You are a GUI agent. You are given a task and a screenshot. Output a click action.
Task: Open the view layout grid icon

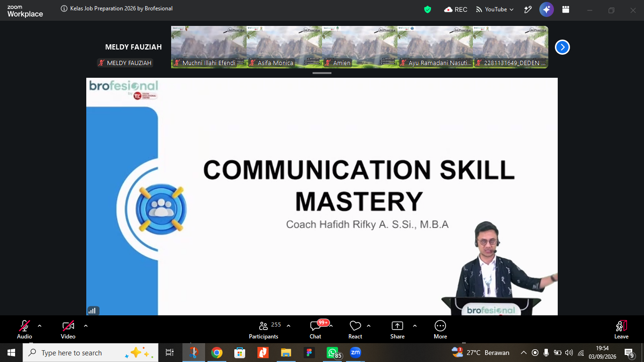click(566, 9)
